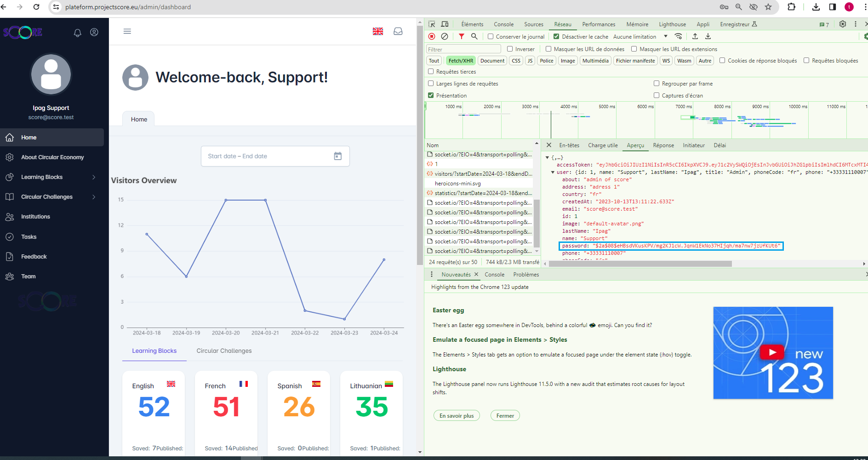This screenshot has width=868, height=460.
Task: Expand the Learning Blocks sidebar submenu
Action: (94, 177)
